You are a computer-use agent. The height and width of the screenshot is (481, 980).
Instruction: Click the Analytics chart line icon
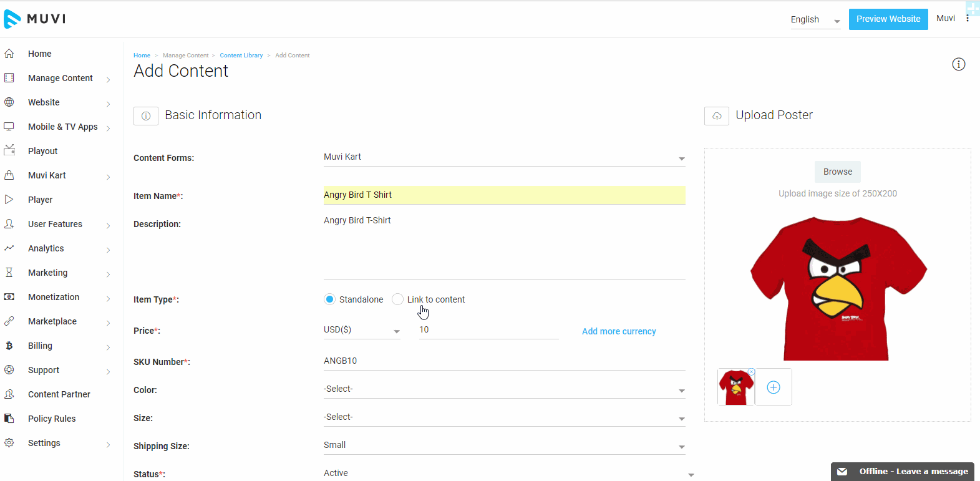click(x=9, y=248)
